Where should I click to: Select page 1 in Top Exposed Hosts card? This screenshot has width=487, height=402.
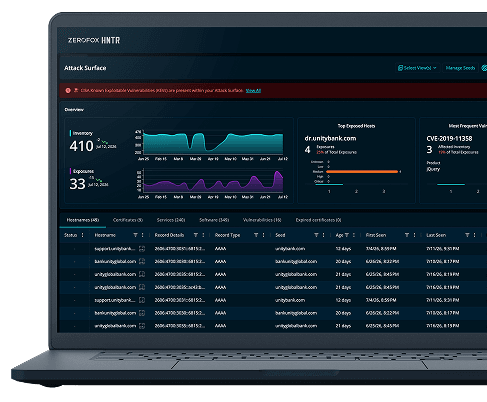329,191
